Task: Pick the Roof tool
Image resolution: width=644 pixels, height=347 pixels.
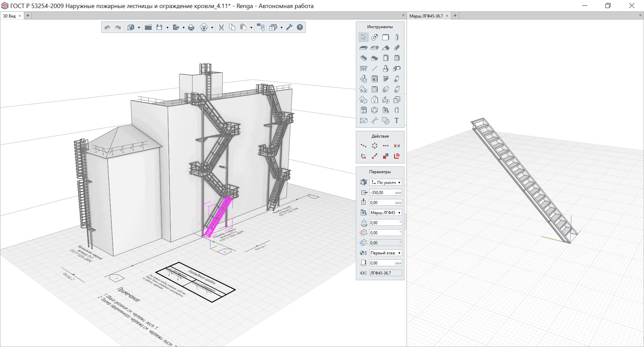Action: [x=386, y=48]
